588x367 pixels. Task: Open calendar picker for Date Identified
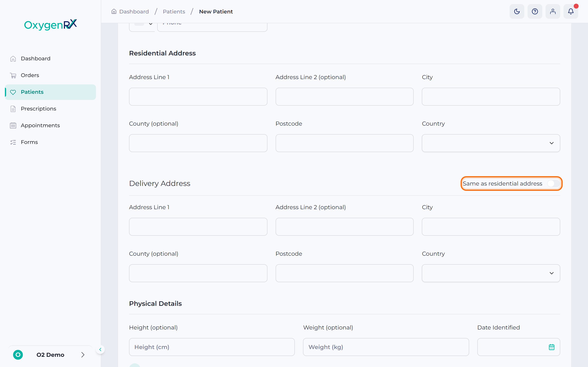tap(551, 347)
